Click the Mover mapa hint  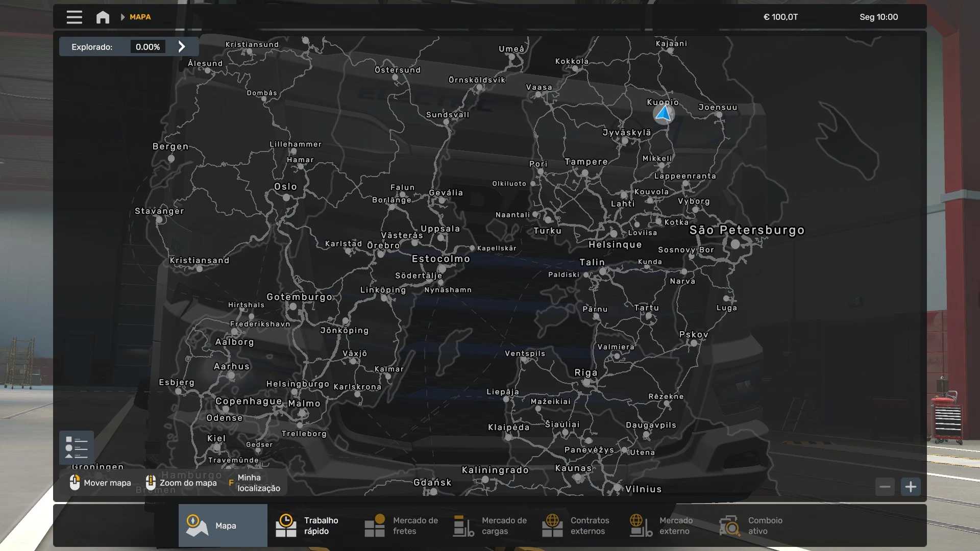point(100,483)
